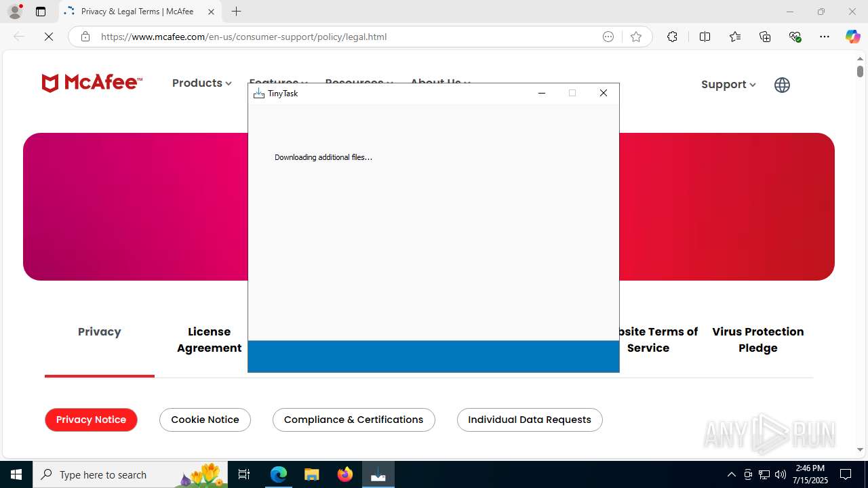Open the shopping/reader icon in address bar

coord(608,37)
